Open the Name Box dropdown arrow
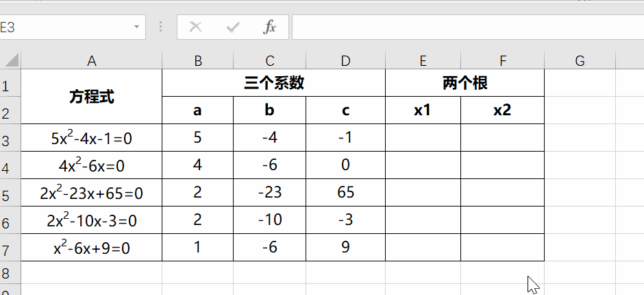The height and width of the screenshot is (295, 644). click(x=136, y=27)
